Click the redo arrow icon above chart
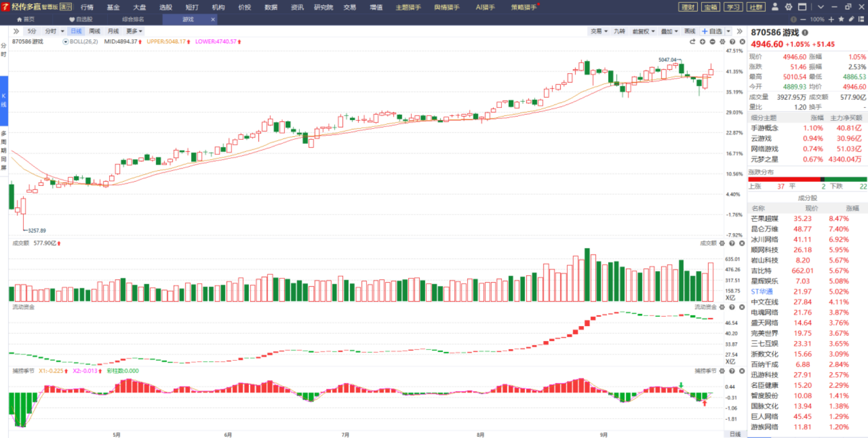The width and height of the screenshot is (868, 438). [x=692, y=42]
